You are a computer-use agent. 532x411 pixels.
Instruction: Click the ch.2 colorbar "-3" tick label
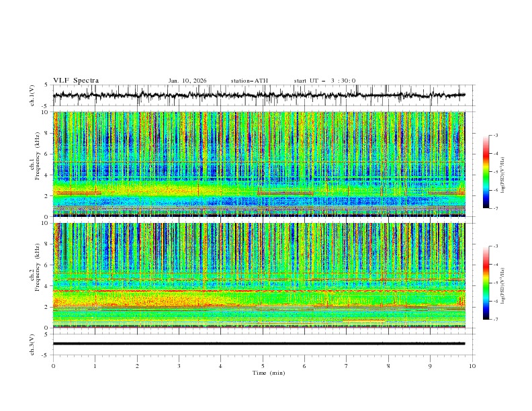pyautogui.click(x=496, y=246)
